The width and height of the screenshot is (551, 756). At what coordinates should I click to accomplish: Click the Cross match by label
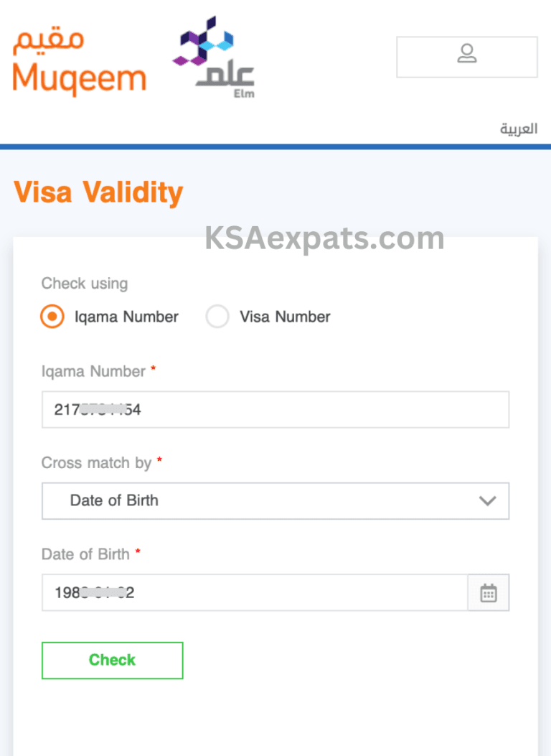pos(95,463)
